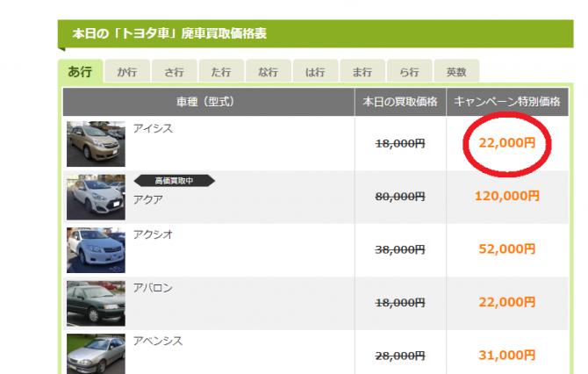Select the 英数 tab

pyautogui.click(x=456, y=71)
